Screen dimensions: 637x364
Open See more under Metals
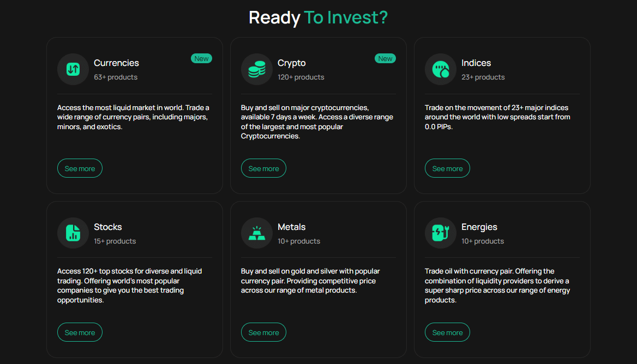263,332
